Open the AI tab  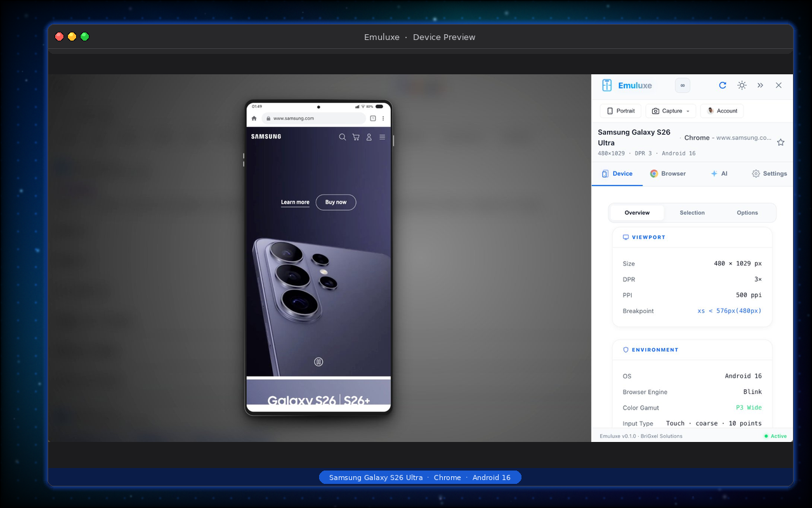click(x=719, y=173)
